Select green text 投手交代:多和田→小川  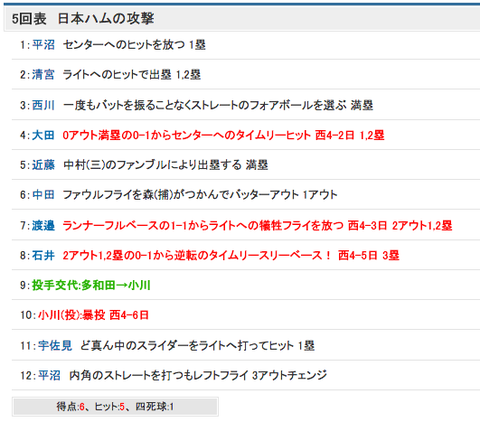tap(91, 285)
